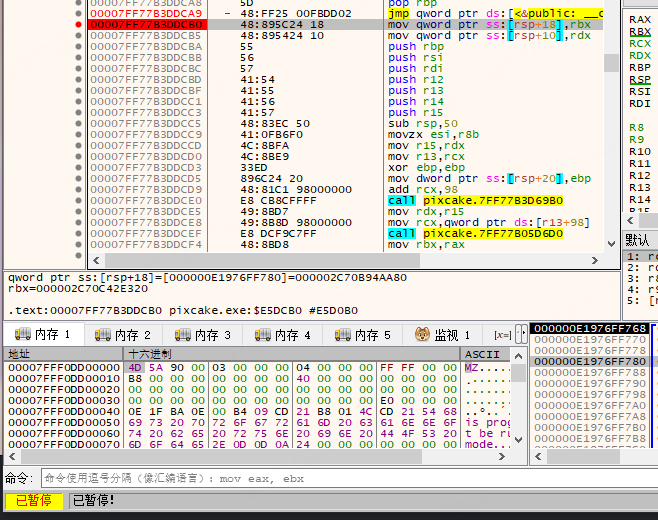Viewport: 658px width, 520px height.
Task: Click the yellow 已暂停 status label
Action: 34,501
